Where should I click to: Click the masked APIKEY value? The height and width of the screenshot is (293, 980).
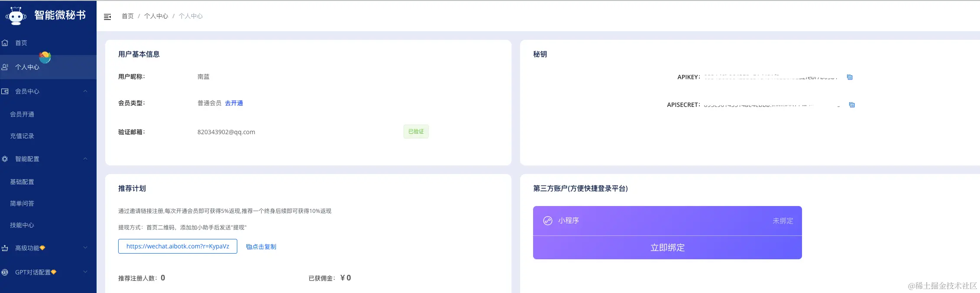pos(771,77)
